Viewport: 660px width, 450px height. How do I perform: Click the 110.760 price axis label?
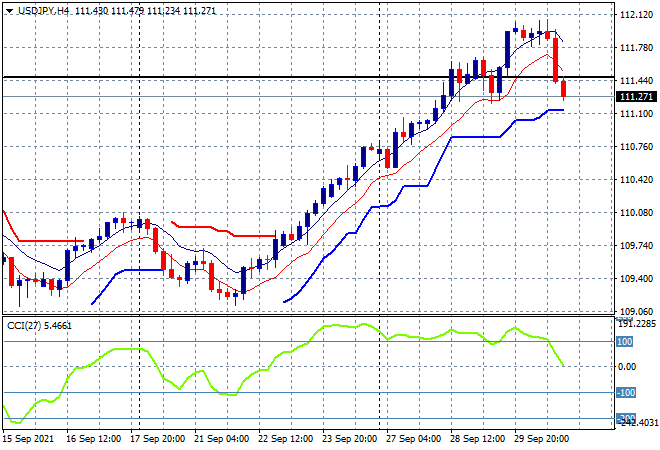pyautogui.click(x=636, y=146)
